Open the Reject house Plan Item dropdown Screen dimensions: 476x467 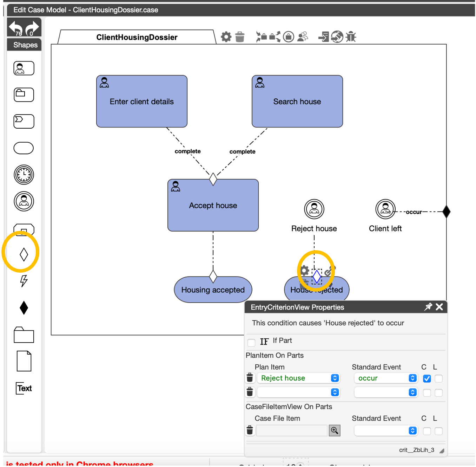coord(298,378)
